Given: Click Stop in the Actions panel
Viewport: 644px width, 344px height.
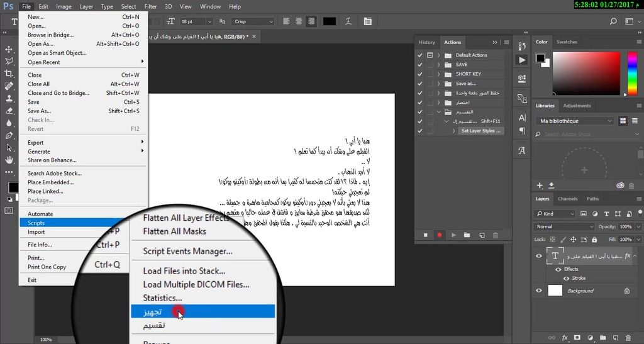Looking at the screenshot, I should (426, 235).
